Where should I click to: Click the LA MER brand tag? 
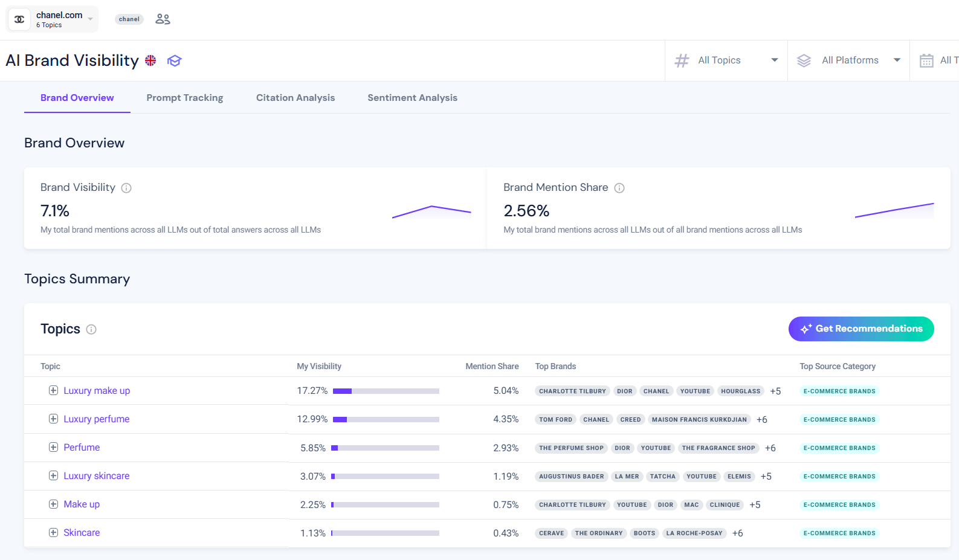click(x=627, y=477)
